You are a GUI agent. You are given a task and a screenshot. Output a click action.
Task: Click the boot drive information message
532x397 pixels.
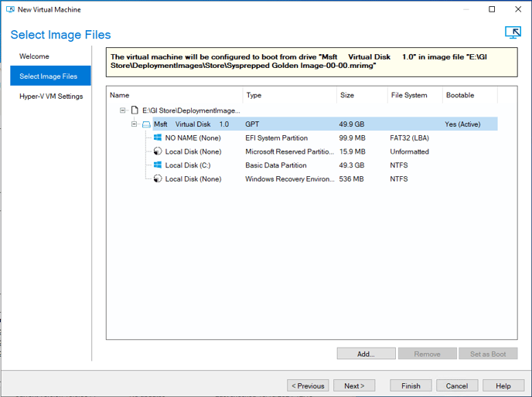click(x=312, y=62)
